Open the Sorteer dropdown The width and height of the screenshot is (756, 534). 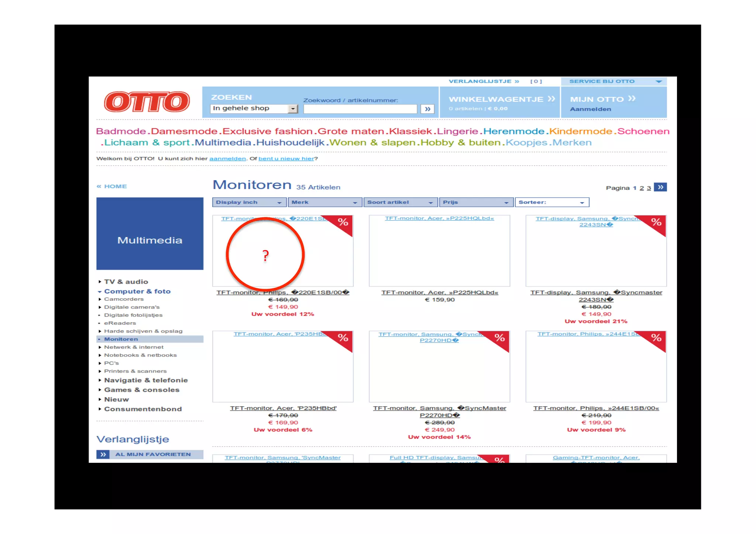[x=552, y=202]
